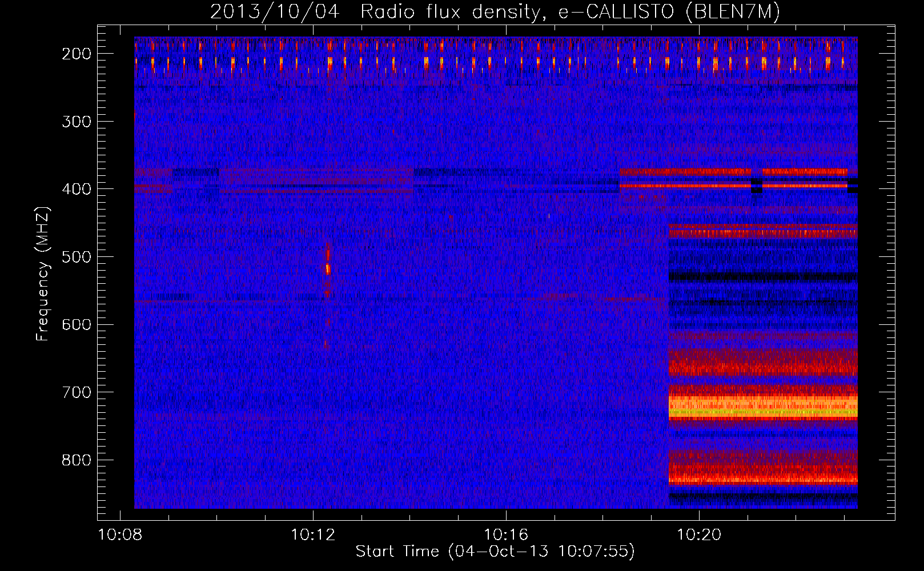Click the 10:20 time tick label

tap(699, 534)
